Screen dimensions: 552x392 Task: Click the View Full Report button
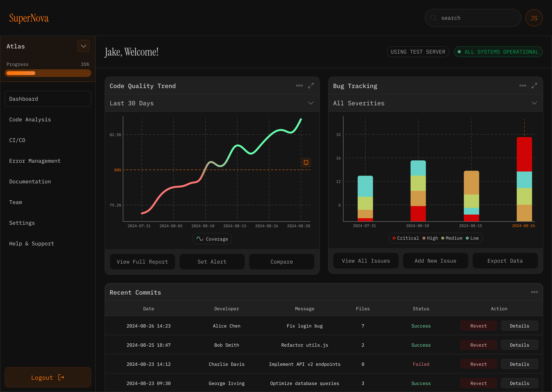pos(142,262)
